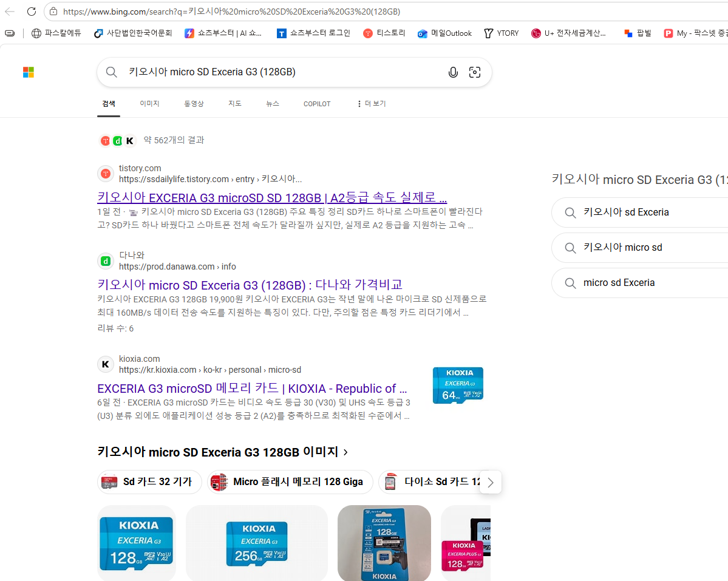Select related search 키오시아 micro sd

pos(640,247)
